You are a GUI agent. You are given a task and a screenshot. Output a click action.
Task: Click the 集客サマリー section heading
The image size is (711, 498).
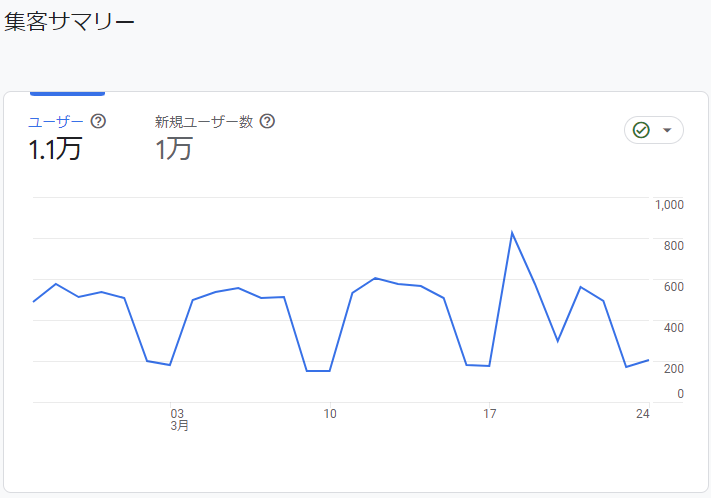click(x=69, y=22)
